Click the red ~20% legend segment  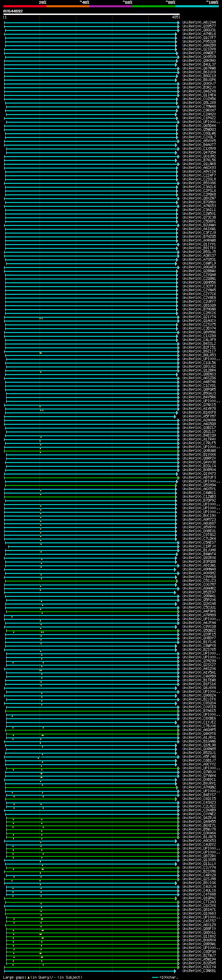click(25, 6)
